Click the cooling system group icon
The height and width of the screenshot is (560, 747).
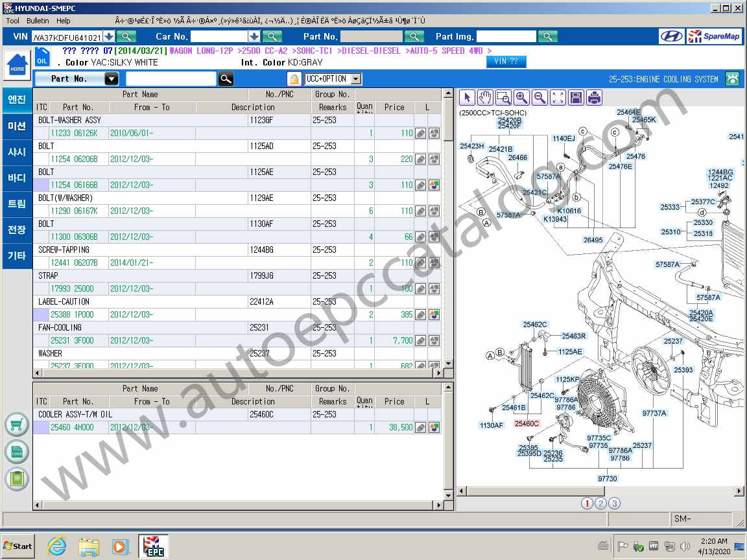tap(732, 78)
